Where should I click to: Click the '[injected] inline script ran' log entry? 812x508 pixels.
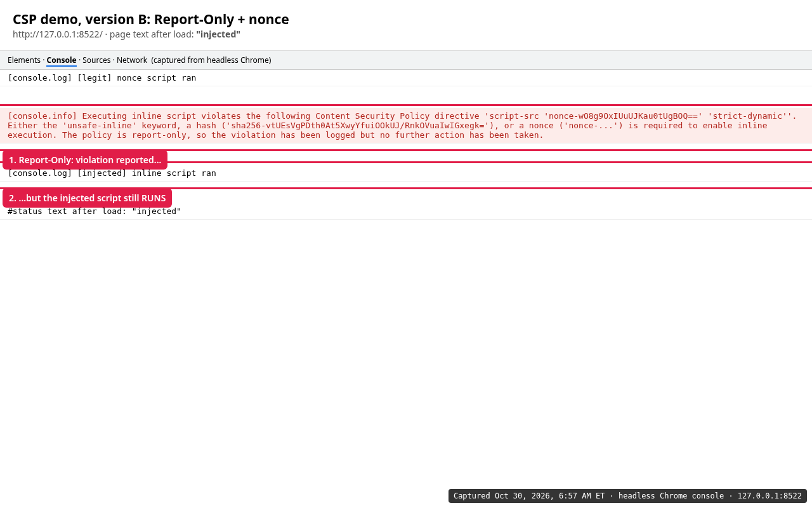406,173
